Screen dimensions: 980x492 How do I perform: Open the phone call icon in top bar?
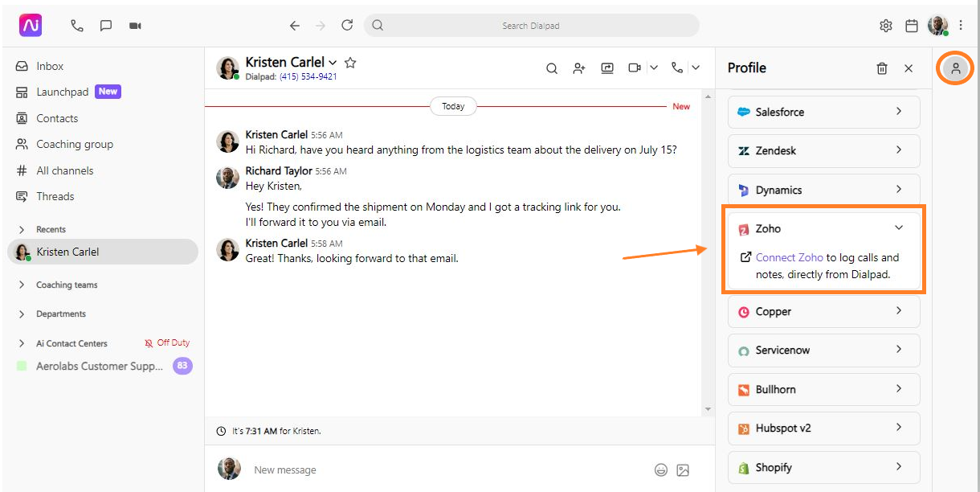77,26
